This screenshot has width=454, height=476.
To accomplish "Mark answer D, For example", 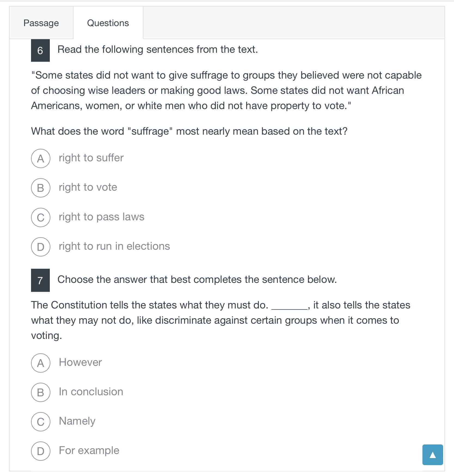I will pyautogui.click(x=41, y=451).
